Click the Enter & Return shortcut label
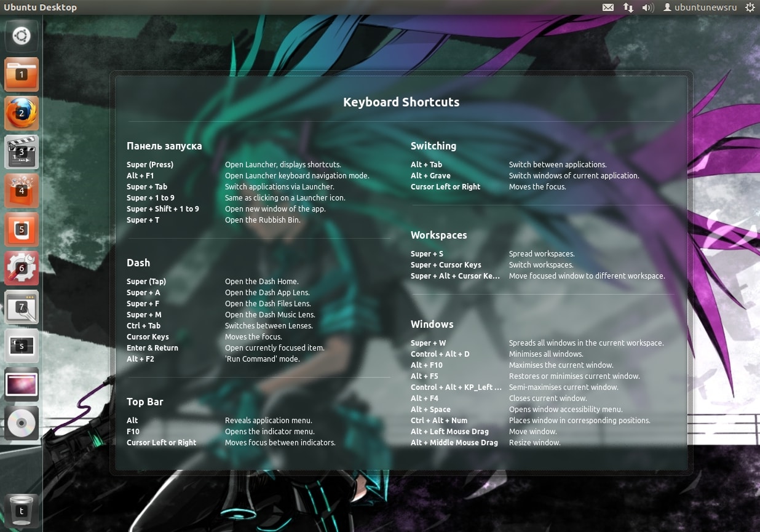Image resolution: width=760 pixels, height=532 pixels. coord(152,348)
